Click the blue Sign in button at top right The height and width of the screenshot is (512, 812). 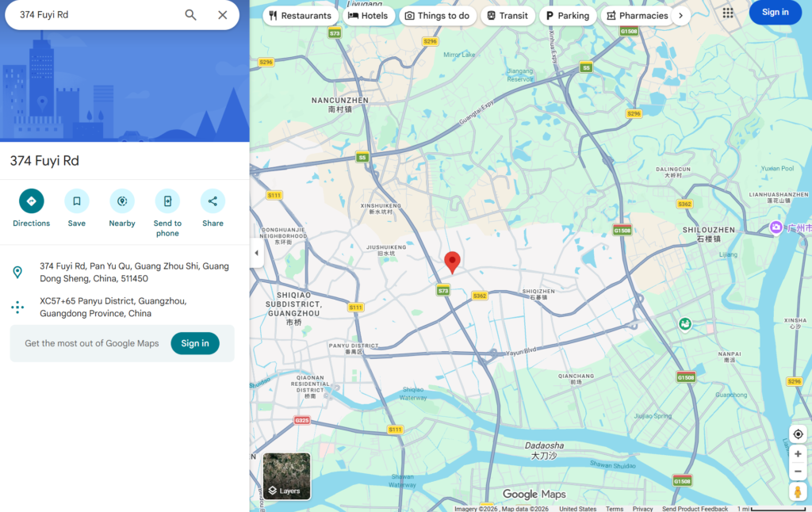[776, 12]
